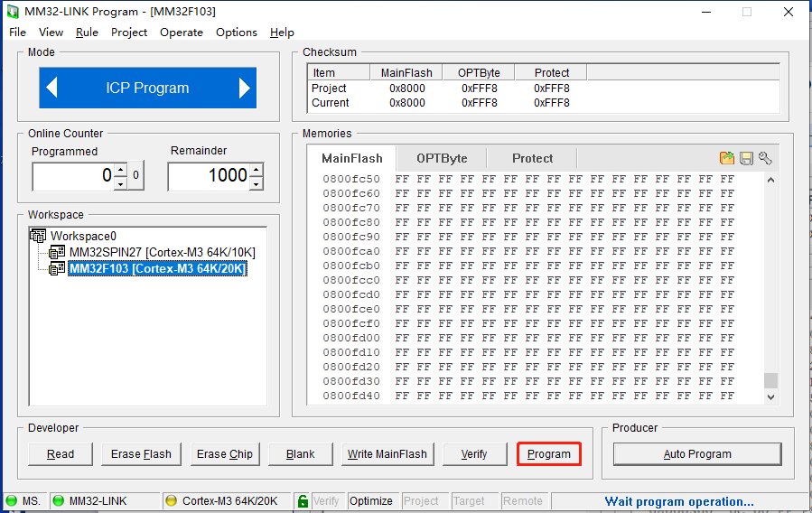The height and width of the screenshot is (513, 812).
Task: Select Workspace0 in the tree
Action: [x=83, y=236]
